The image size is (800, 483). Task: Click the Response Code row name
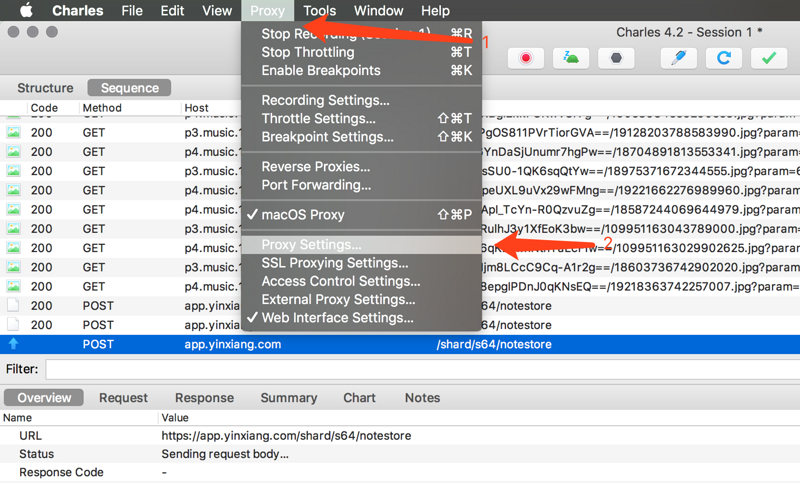point(61,472)
